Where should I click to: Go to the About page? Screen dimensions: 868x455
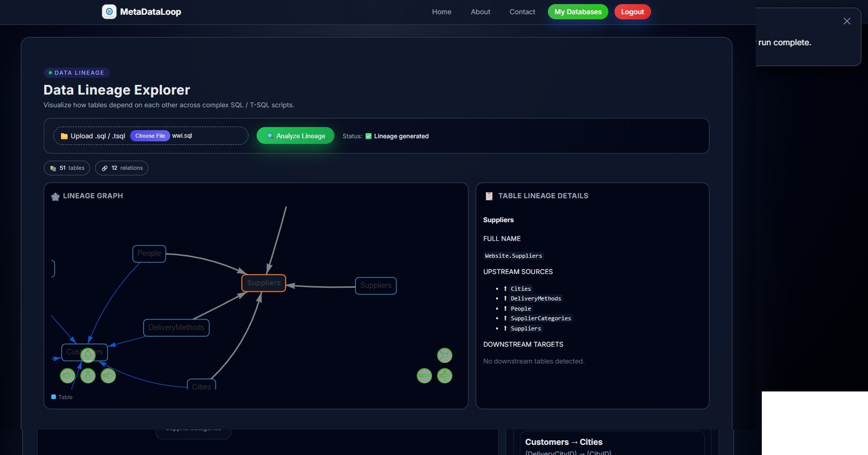pos(480,12)
